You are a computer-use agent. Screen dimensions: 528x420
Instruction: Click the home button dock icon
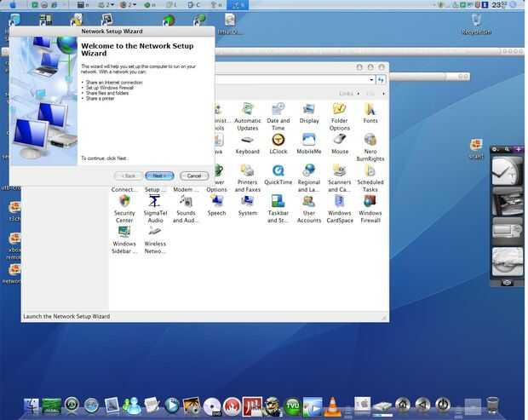point(403,404)
